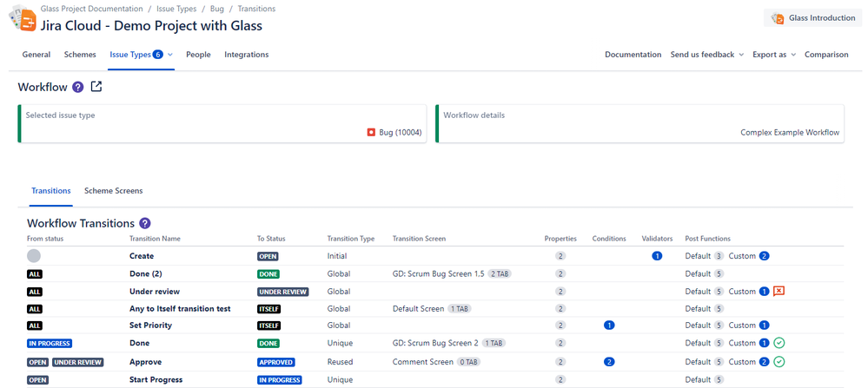The width and height of the screenshot is (868, 388).
Task: Click the Start Progress transition name
Action: pyautogui.click(x=156, y=379)
